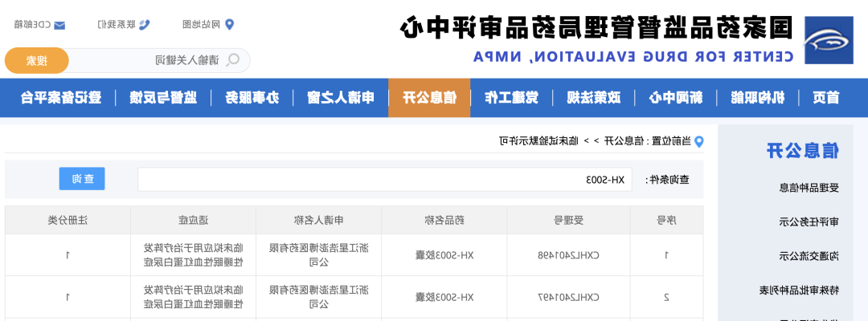The width and height of the screenshot is (868, 321).
Task: Click the breadcrumb location marker icon
Action: coord(698,141)
